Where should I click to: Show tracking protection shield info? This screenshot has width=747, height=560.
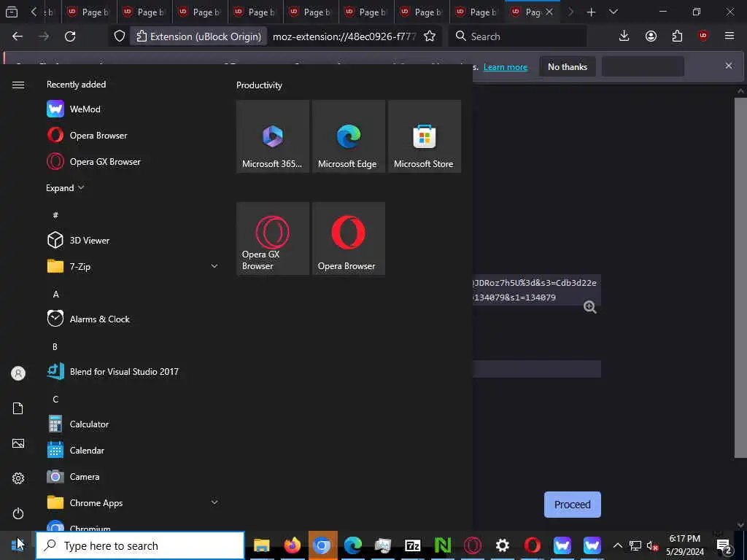point(120,36)
